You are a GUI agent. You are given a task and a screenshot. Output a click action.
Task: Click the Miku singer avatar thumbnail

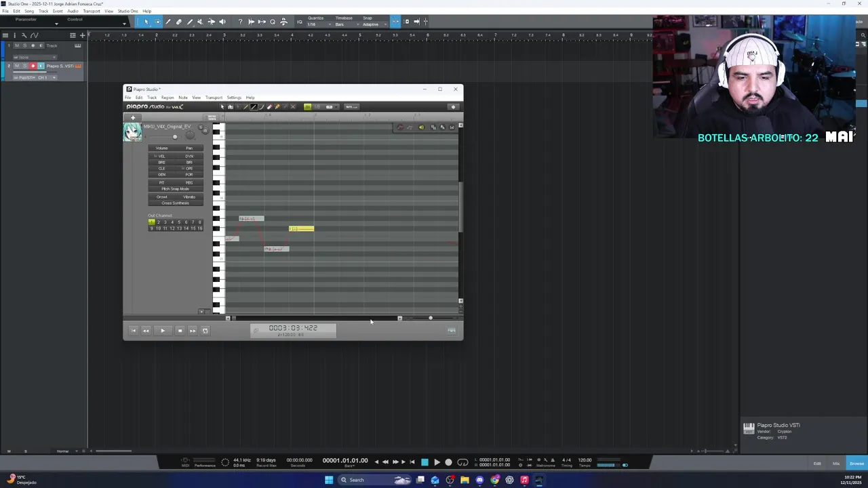tap(132, 132)
